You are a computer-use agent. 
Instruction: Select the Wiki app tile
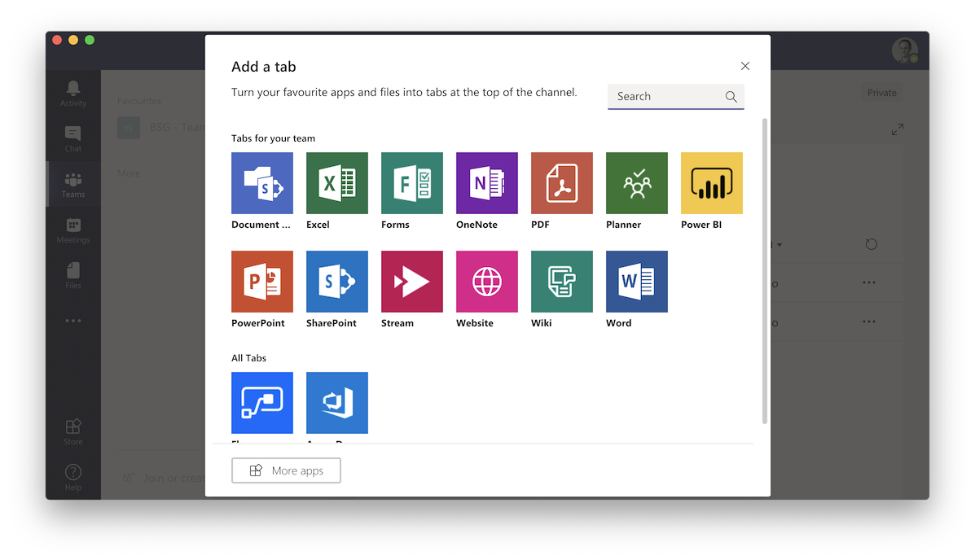562,282
